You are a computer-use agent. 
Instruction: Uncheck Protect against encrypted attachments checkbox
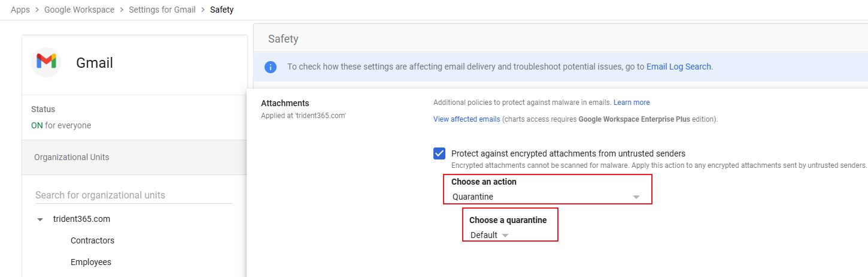tap(439, 153)
